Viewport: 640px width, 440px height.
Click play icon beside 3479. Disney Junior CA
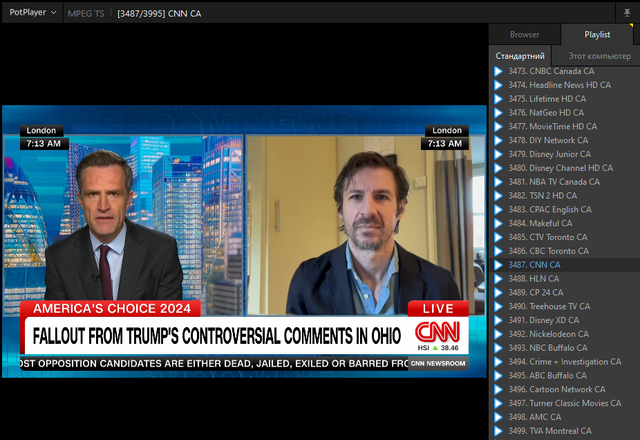(x=498, y=155)
